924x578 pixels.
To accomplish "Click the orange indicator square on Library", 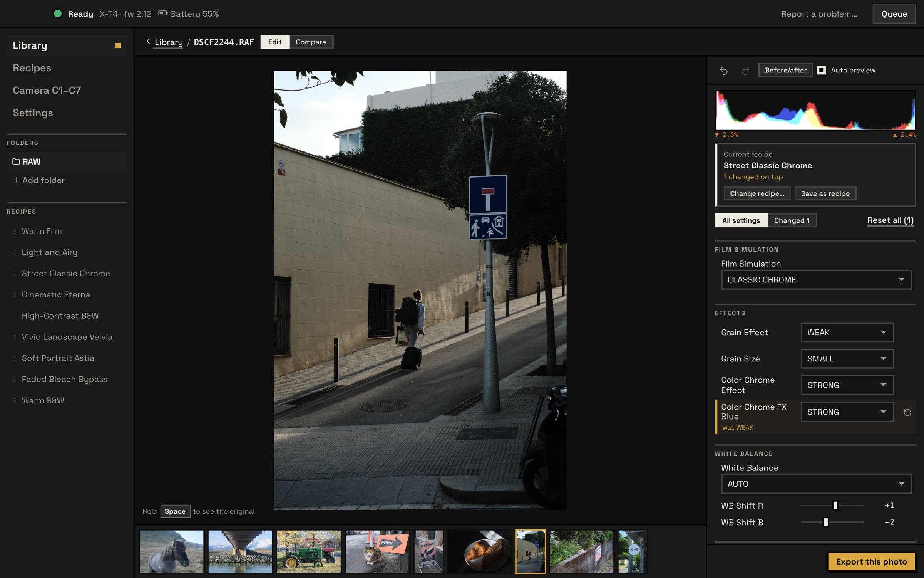I will 118,45.
